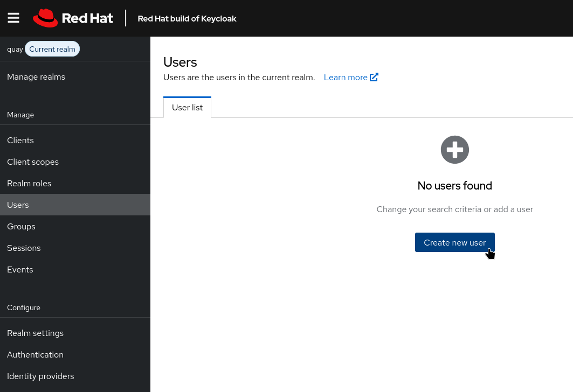
Task: Go to Authentication settings
Action: point(35,355)
